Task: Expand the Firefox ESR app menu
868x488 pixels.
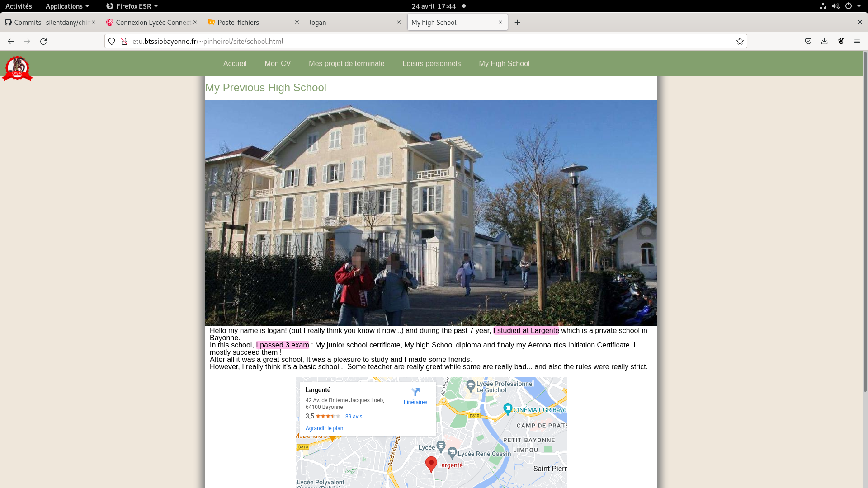Action: pyautogui.click(x=132, y=6)
